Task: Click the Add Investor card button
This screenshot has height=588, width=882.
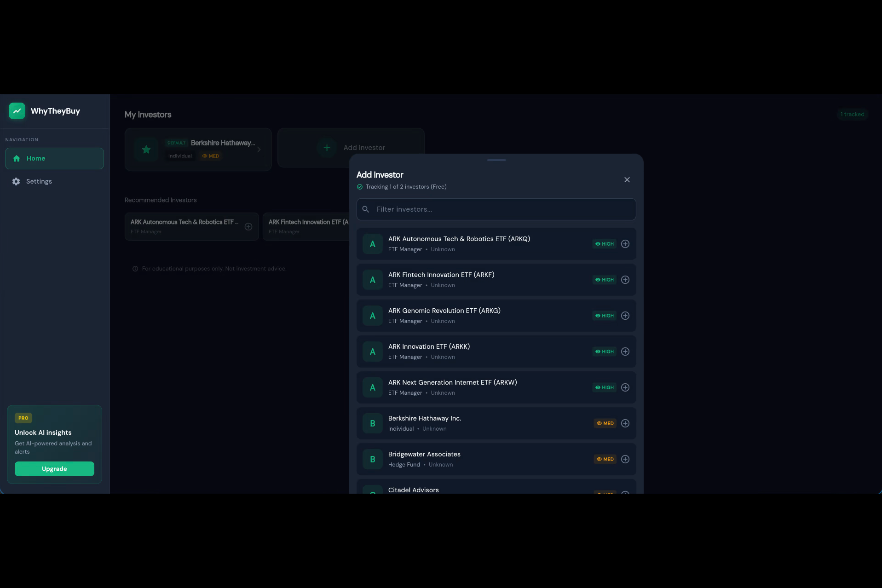Action: coord(351,148)
